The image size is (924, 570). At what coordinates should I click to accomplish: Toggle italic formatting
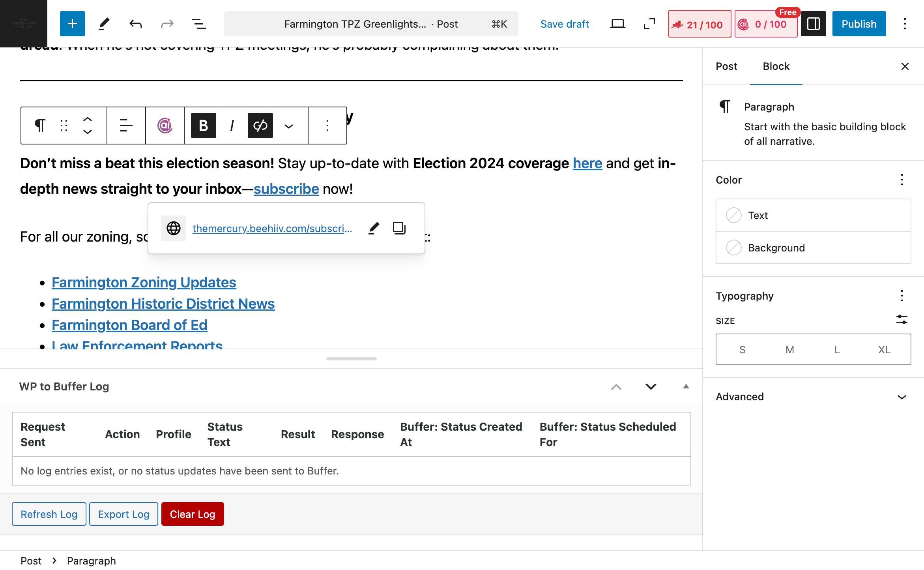pos(232,126)
